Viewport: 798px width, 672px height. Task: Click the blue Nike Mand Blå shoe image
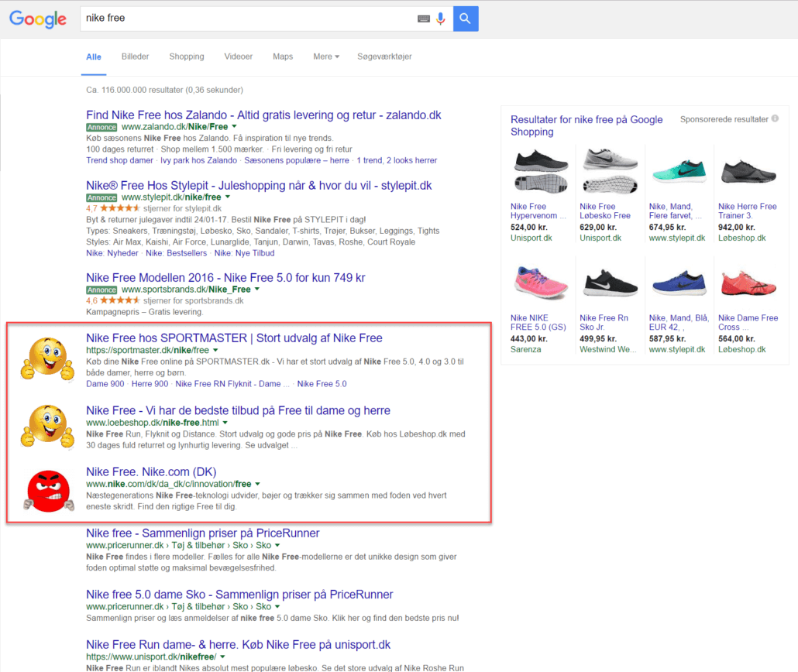pyautogui.click(x=679, y=283)
